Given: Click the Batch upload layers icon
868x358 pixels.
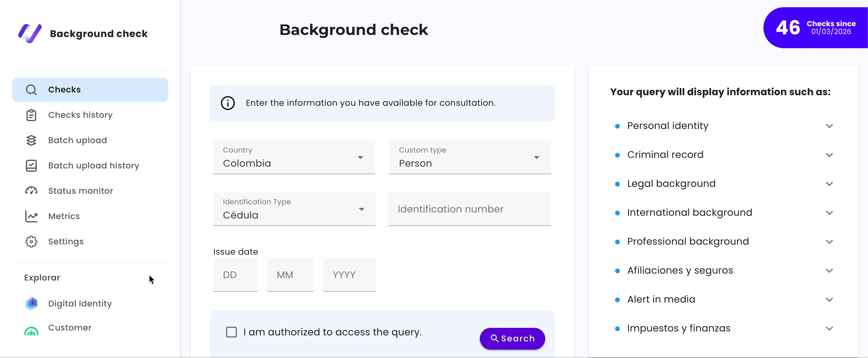Looking at the screenshot, I should 31,140.
